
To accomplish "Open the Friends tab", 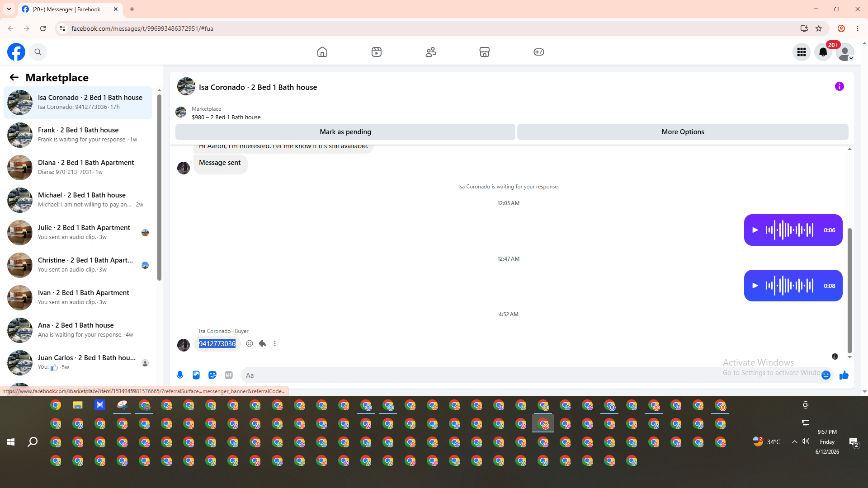I will point(431,52).
